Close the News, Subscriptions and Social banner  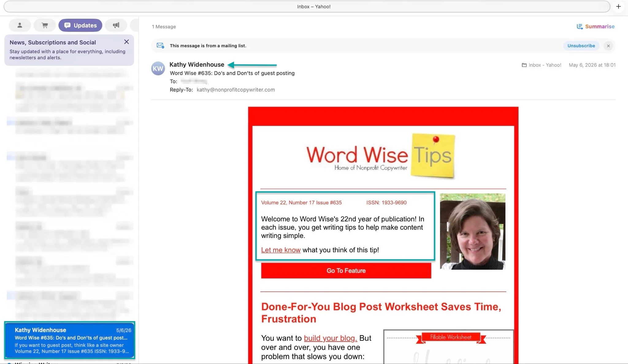coord(126,42)
